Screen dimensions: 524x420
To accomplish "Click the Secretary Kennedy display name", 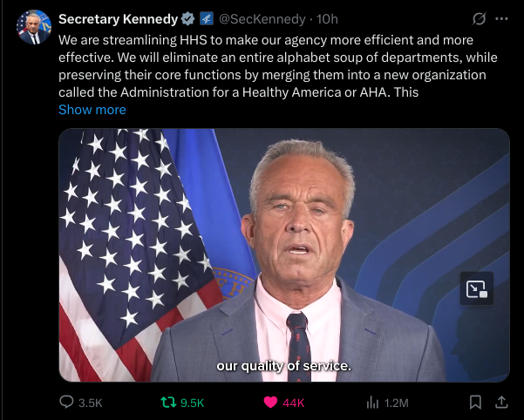I will [x=118, y=18].
